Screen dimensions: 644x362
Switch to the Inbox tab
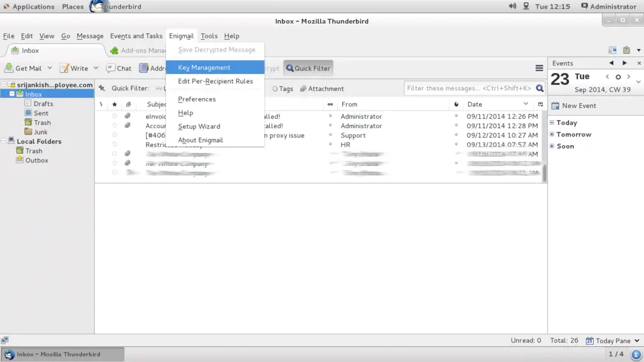(55, 50)
